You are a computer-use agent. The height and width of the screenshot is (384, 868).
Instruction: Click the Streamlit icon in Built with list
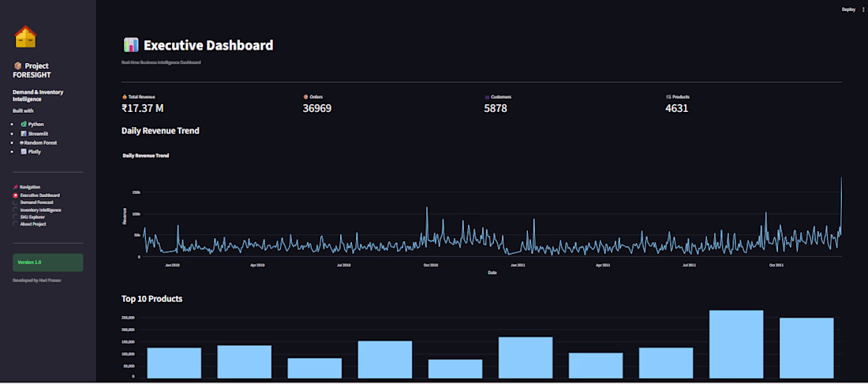pos(23,133)
